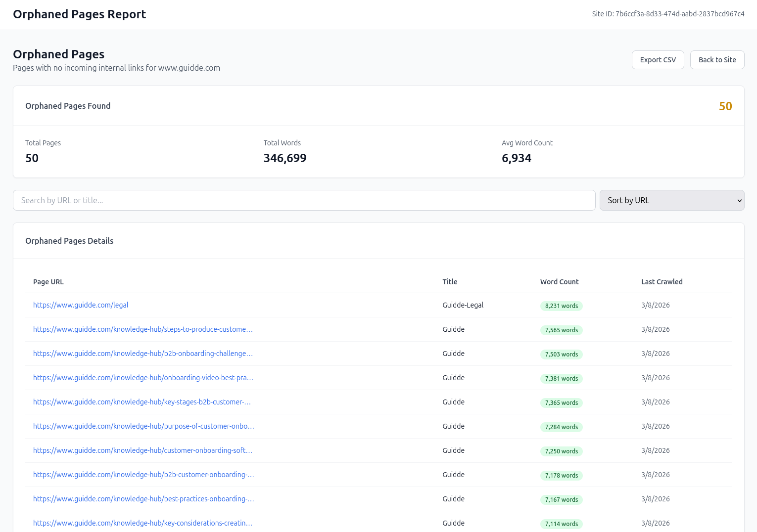Viewport: 757px width, 532px height.
Task: Open the b2b-onboarding-challenge… link
Action: coord(143,354)
